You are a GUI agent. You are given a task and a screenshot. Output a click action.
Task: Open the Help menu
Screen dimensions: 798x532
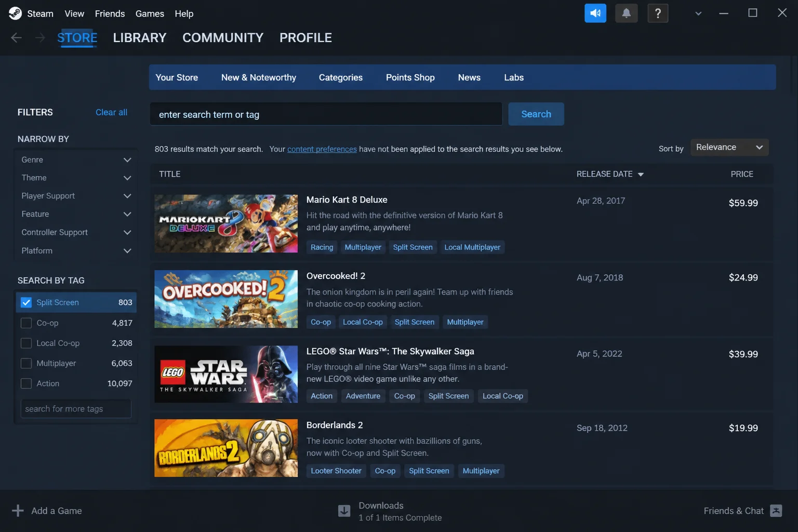(184, 14)
